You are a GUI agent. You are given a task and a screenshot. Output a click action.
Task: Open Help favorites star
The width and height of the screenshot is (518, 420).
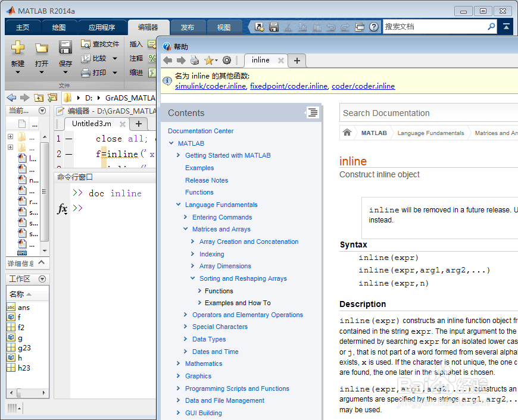(209, 61)
